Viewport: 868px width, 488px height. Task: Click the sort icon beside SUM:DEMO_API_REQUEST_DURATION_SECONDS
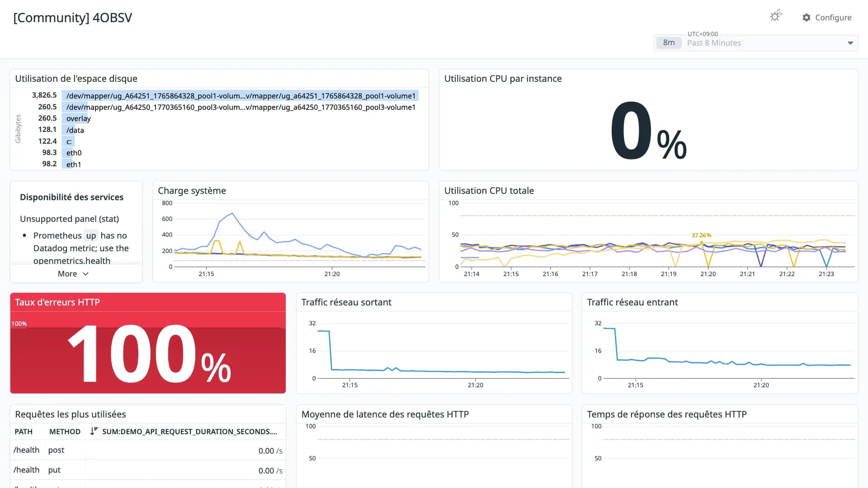[94, 431]
